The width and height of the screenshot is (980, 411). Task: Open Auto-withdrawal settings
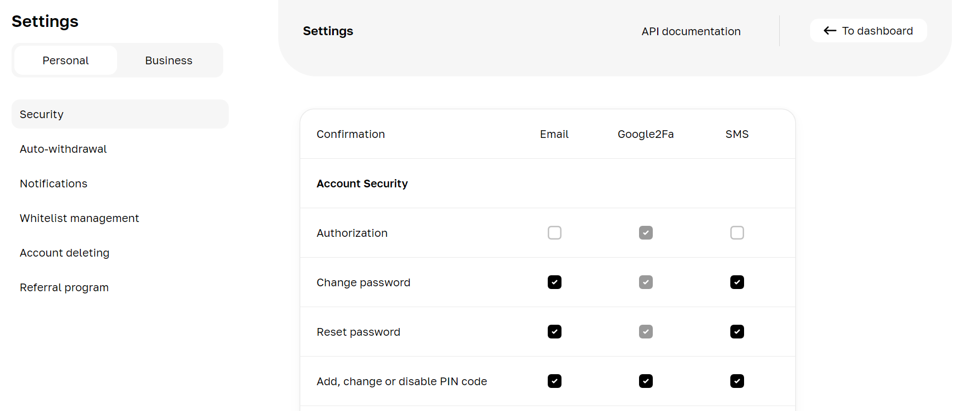point(63,149)
